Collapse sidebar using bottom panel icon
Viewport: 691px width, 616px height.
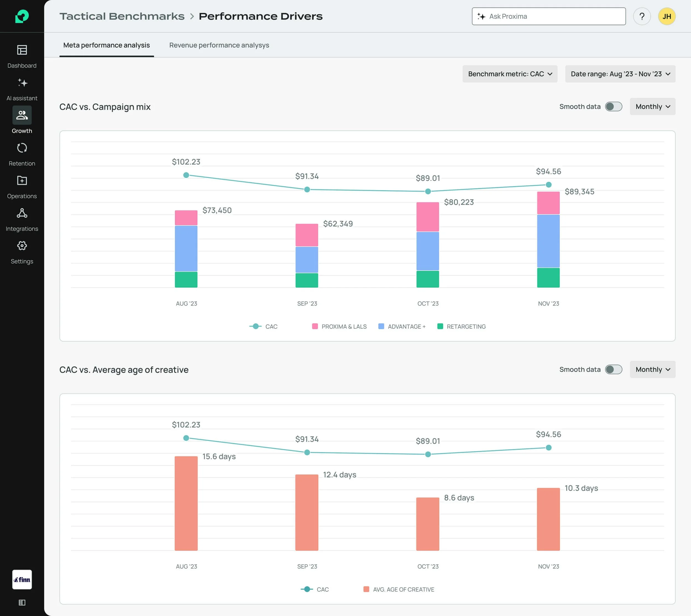22,602
